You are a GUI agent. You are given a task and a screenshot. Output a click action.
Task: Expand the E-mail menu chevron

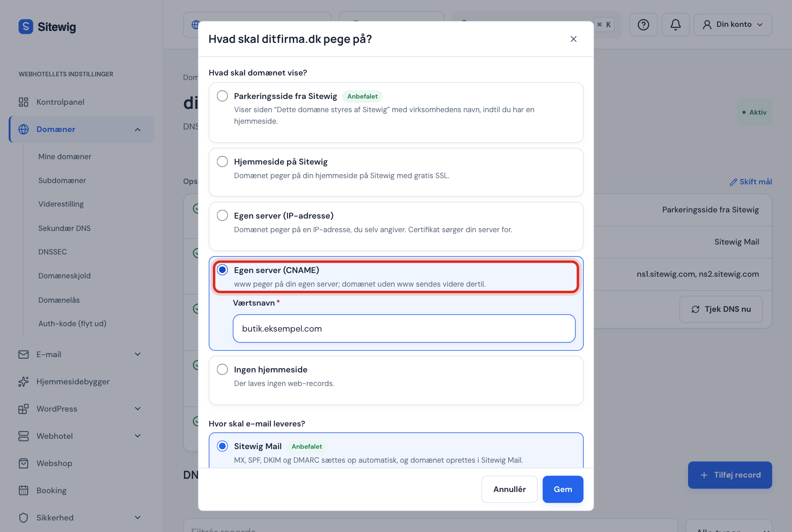pyautogui.click(x=138, y=354)
